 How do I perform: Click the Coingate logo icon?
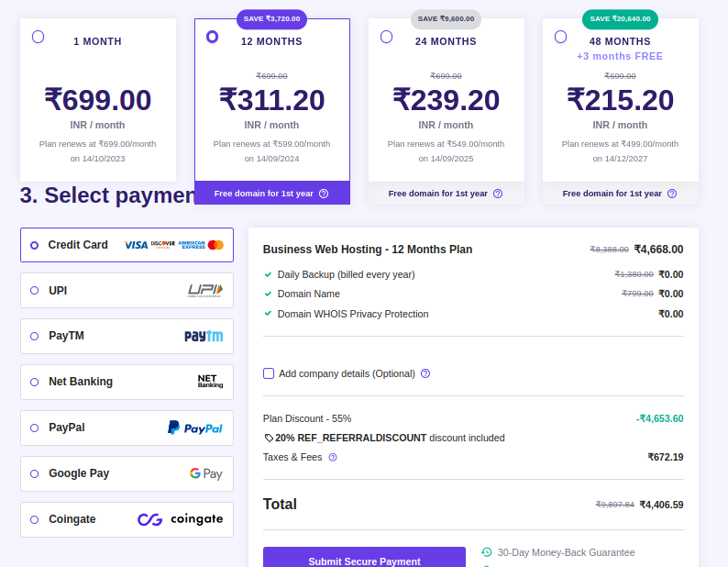[181, 519]
